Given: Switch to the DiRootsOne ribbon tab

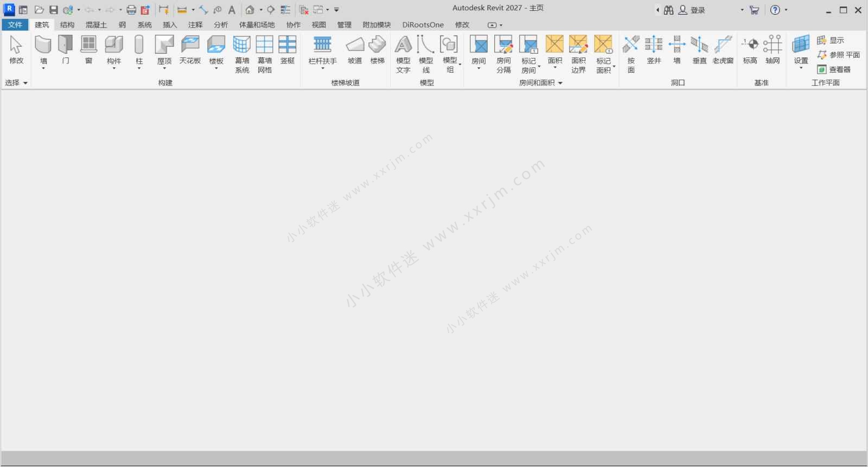Looking at the screenshot, I should click(x=423, y=24).
